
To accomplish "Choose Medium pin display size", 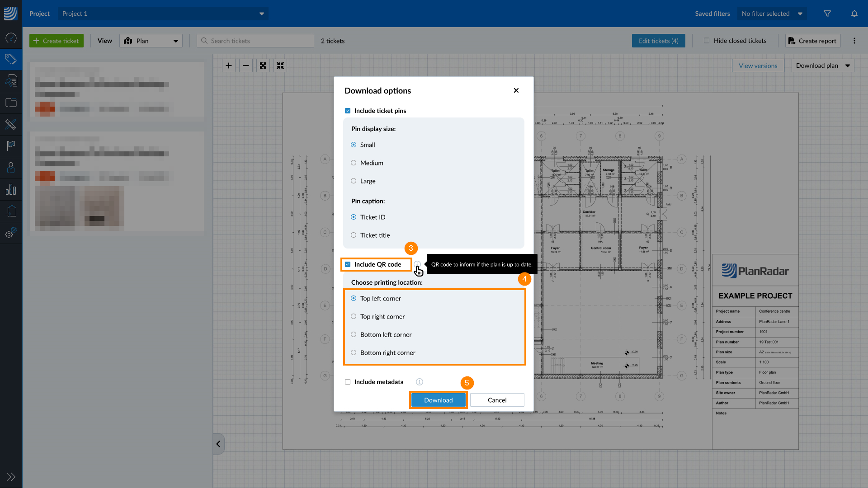I will 354,163.
